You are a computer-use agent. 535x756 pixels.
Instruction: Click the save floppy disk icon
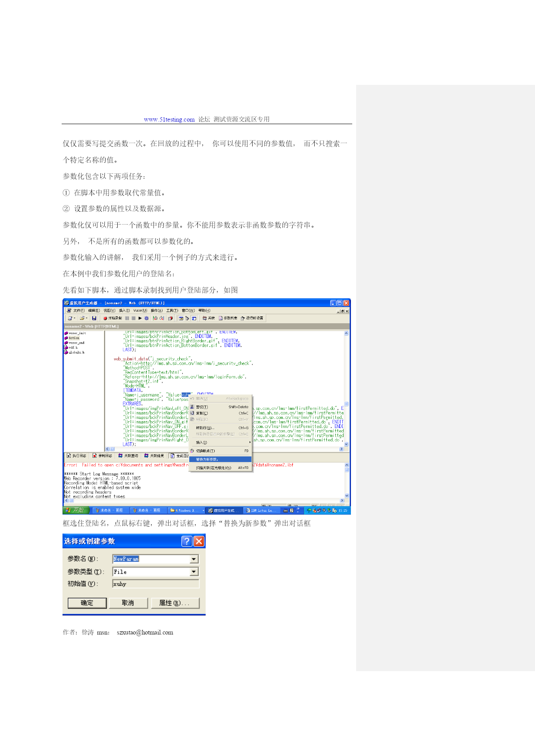94,318
